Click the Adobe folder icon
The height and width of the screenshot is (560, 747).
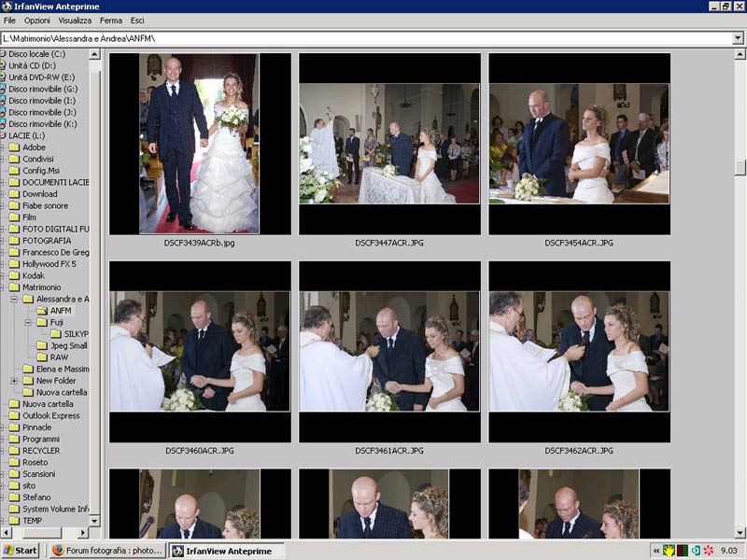point(14,147)
